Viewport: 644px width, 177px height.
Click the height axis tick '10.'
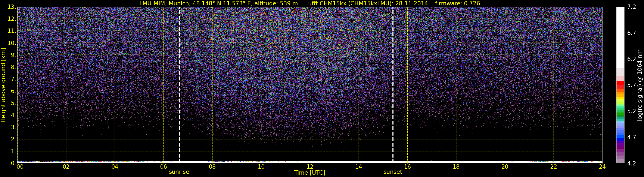coord(12,43)
